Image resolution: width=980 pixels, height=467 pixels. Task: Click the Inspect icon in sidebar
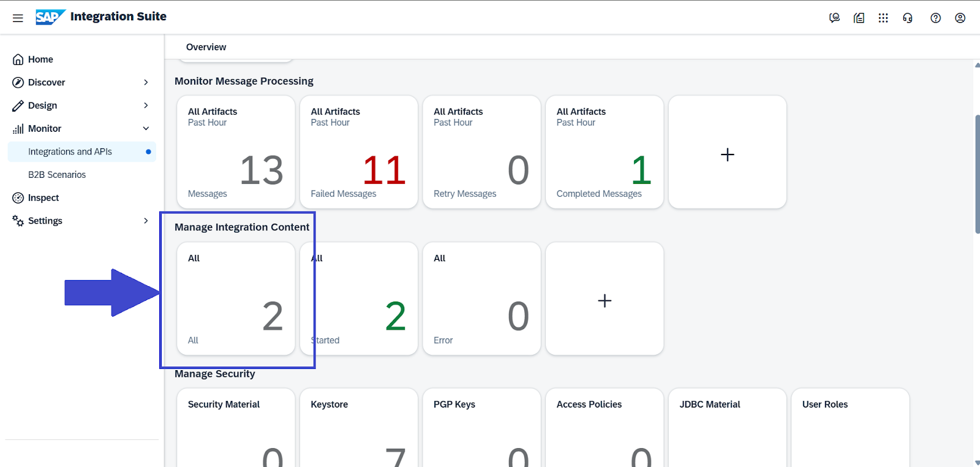pos(18,198)
